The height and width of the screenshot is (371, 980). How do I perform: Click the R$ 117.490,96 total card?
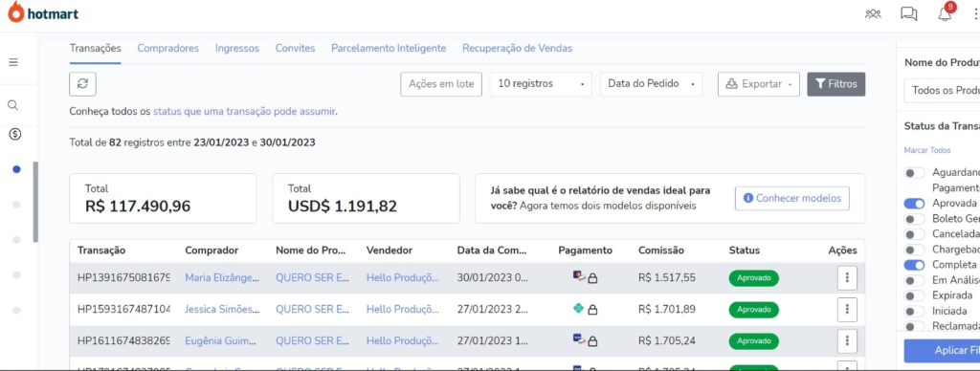tap(163, 198)
